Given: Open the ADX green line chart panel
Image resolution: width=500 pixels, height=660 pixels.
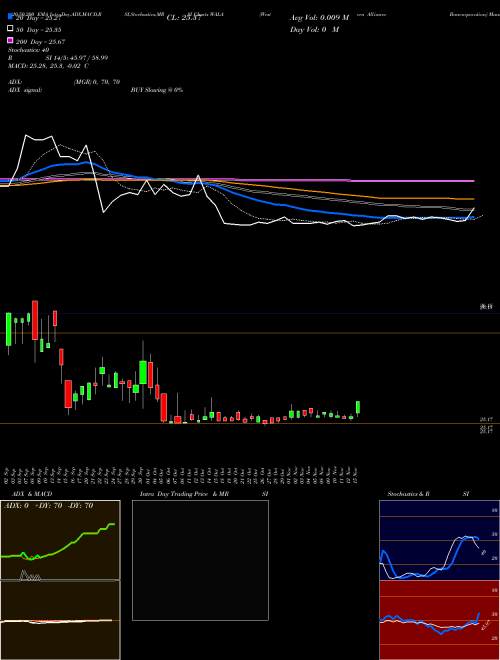Looking at the screenshot, I should click(60, 540).
